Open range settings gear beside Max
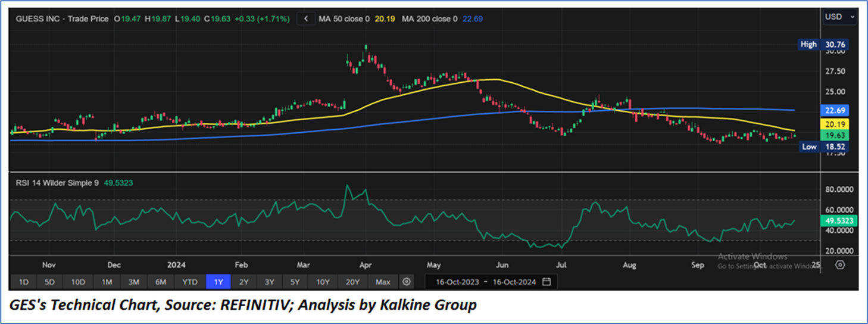The height and width of the screenshot is (324, 868). click(x=407, y=282)
